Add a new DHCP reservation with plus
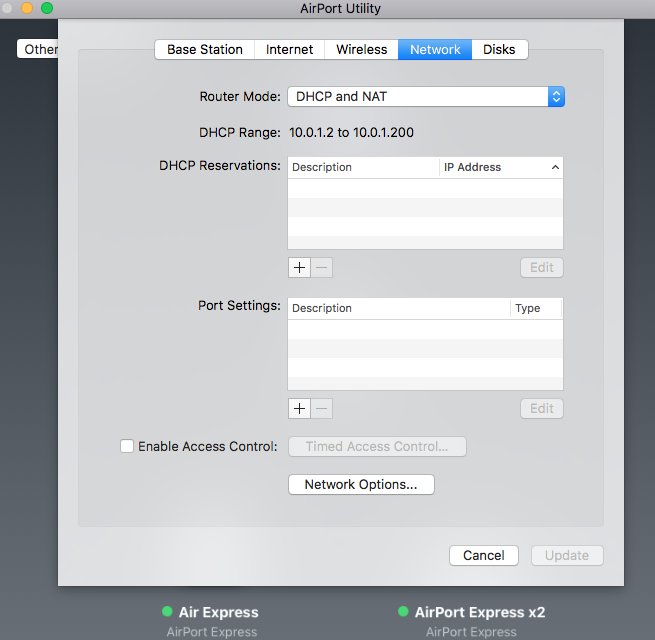The width and height of the screenshot is (655, 640). point(299,267)
